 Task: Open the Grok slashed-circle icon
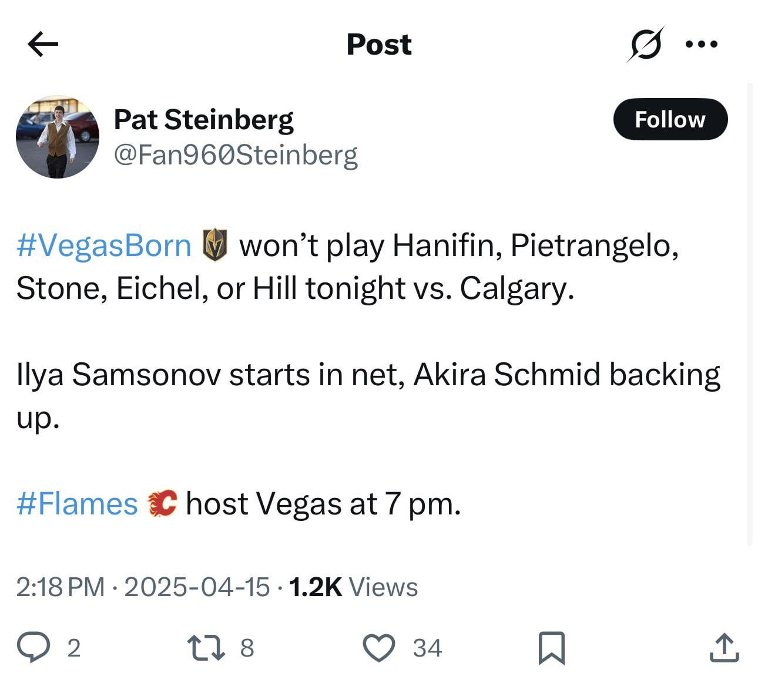pyautogui.click(x=645, y=44)
